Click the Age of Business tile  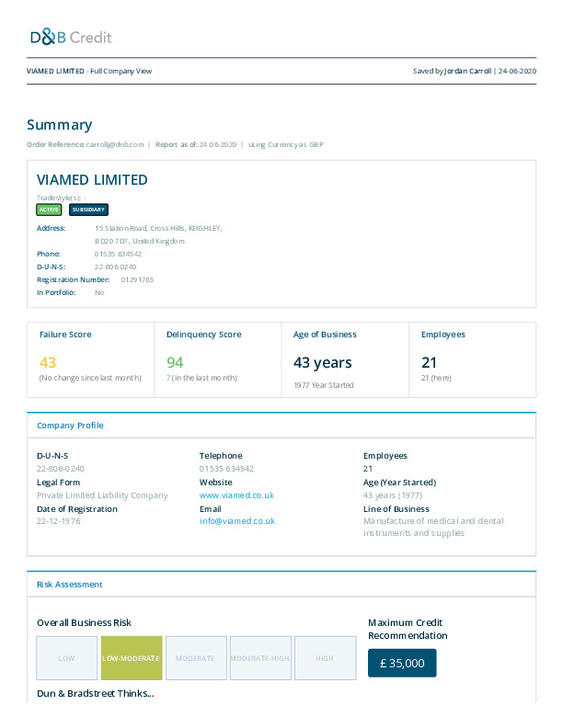(344, 359)
